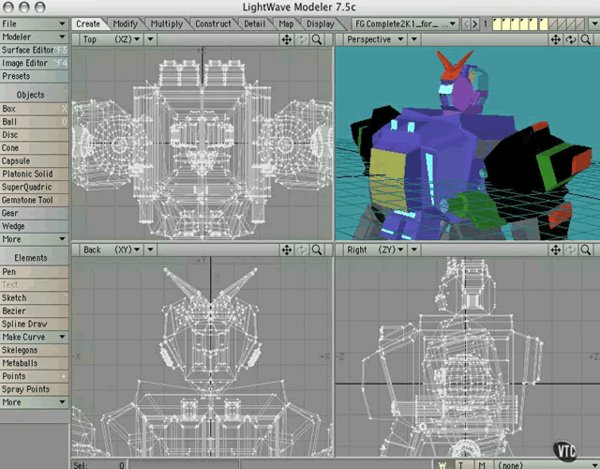Go to the next object with the right arrow
Viewport: 600px width, 469px height.
pyautogui.click(x=475, y=24)
